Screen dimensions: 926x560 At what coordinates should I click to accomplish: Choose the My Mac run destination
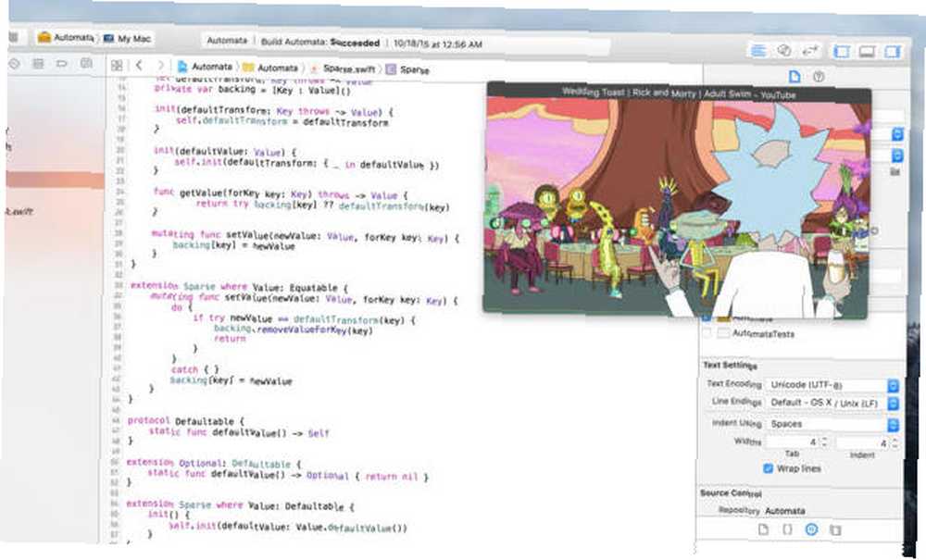(128, 38)
